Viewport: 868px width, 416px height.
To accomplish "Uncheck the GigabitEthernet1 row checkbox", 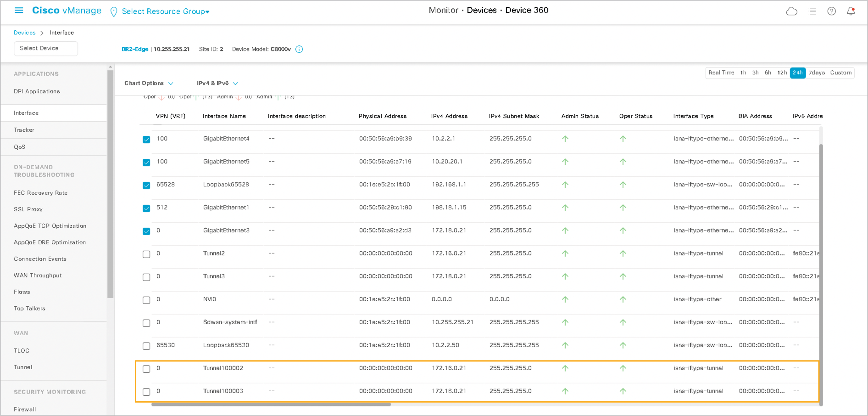I will [x=146, y=208].
